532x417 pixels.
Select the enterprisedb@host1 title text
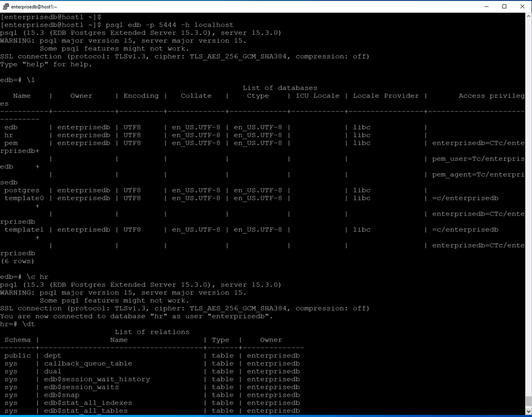[34, 6]
